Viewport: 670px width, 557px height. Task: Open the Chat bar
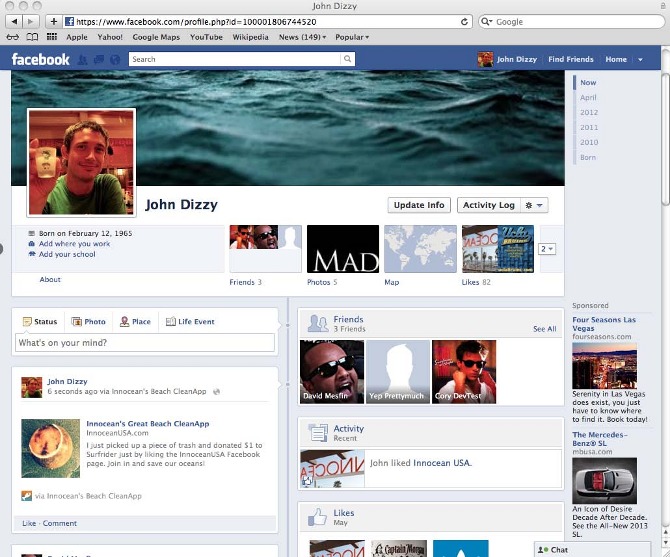click(x=592, y=550)
